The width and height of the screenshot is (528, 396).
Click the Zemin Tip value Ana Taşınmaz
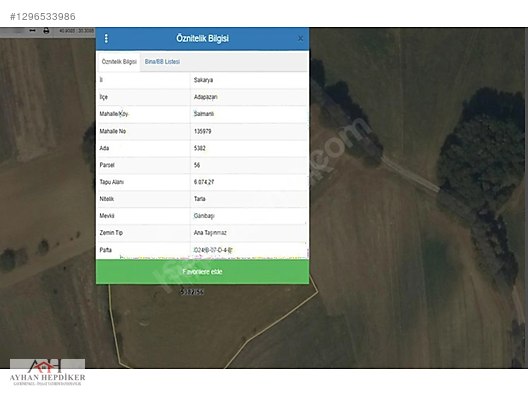(x=210, y=233)
